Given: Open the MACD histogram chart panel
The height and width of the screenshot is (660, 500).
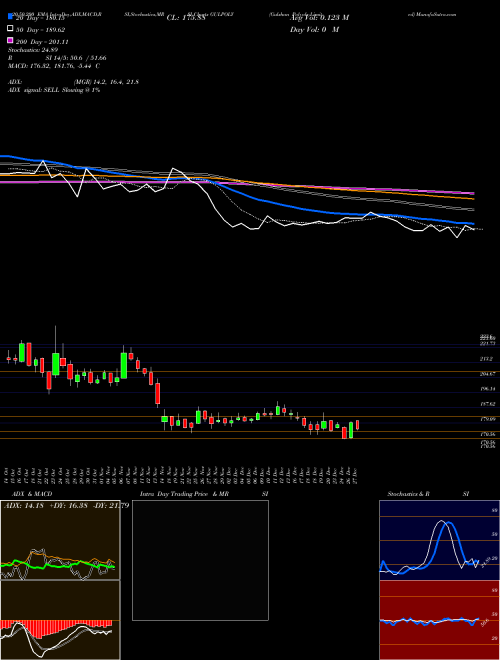Looking at the screenshot, I should [x=60, y=620].
